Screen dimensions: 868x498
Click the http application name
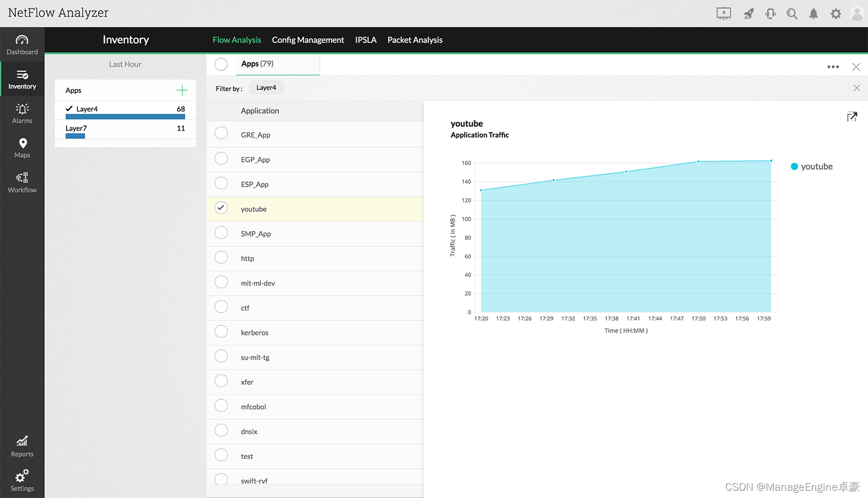[x=248, y=259]
